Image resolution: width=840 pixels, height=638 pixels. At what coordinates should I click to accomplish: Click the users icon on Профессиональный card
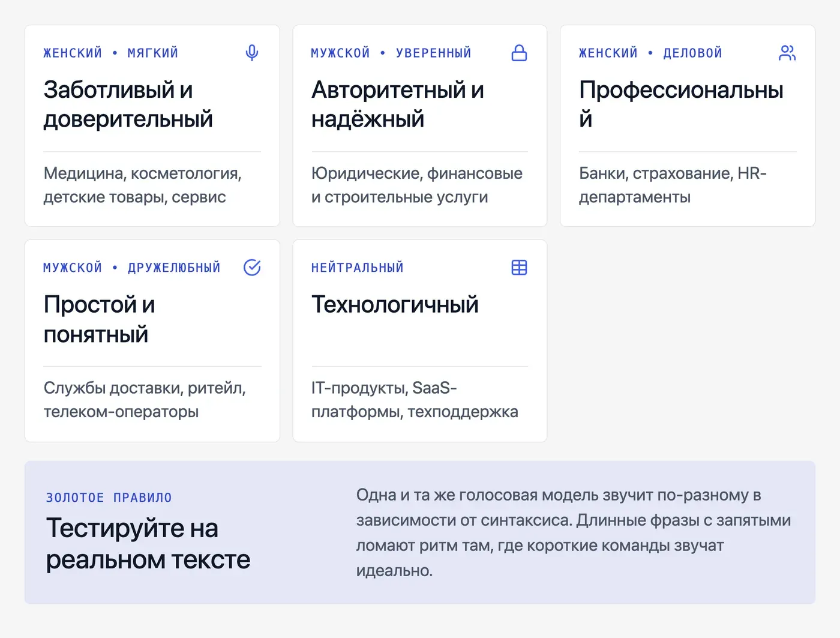point(787,53)
